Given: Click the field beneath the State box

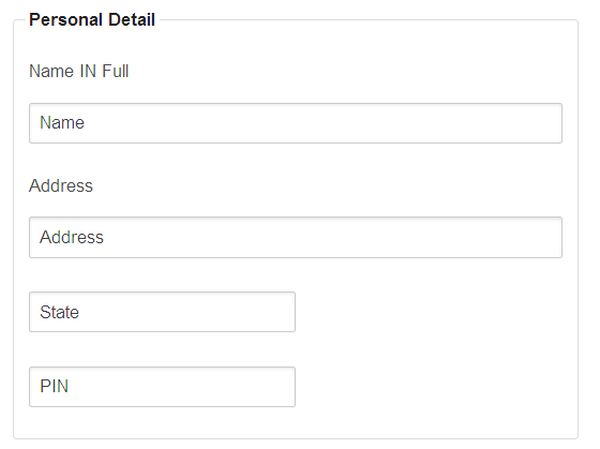Looking at the screenshot, I should (x=162, y=387).
